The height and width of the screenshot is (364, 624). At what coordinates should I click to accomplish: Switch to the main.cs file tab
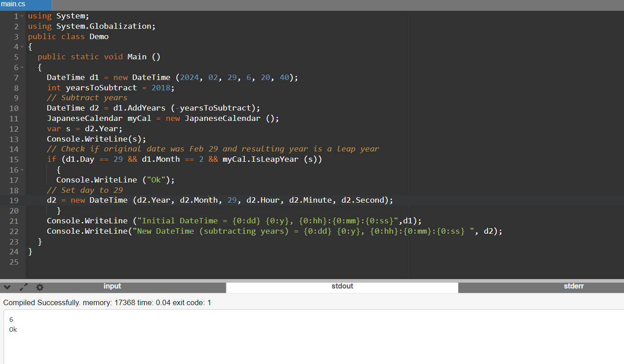(26, 4)
